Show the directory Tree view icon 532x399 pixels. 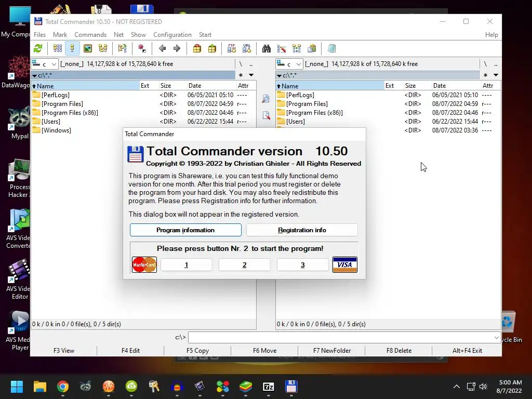tap(103, 48)
